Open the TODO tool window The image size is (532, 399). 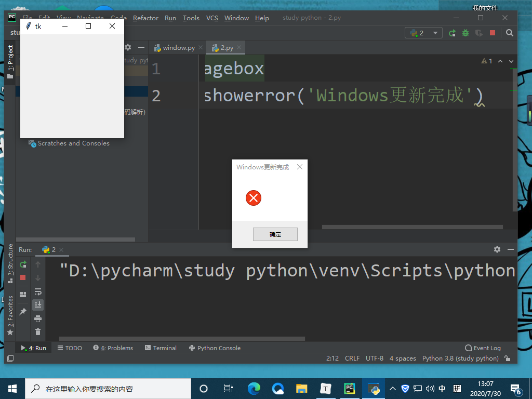[x=70, y=348]
